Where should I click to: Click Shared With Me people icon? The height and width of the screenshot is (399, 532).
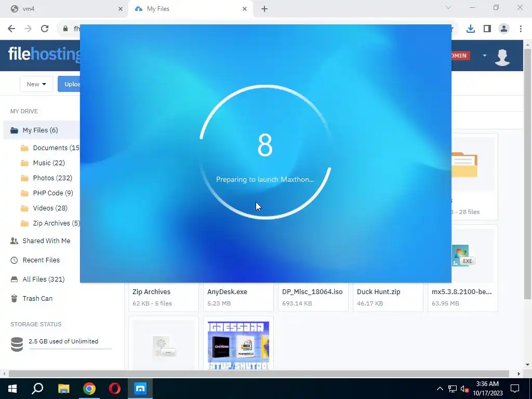coord(14,241)
